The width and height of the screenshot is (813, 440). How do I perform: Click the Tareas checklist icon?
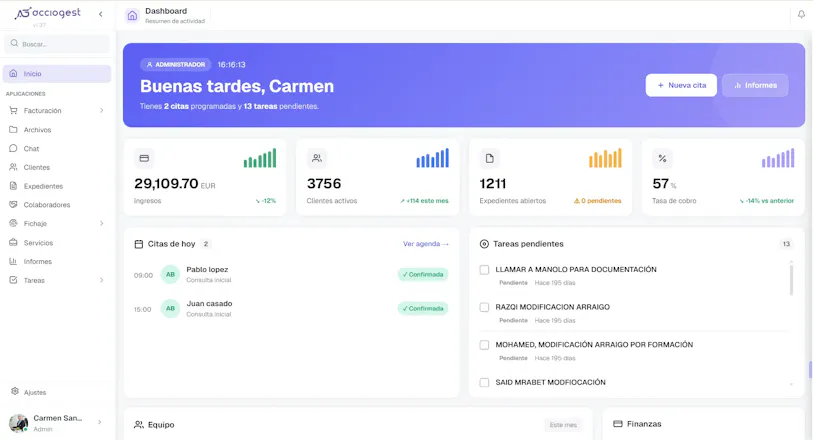coord(13,280)
